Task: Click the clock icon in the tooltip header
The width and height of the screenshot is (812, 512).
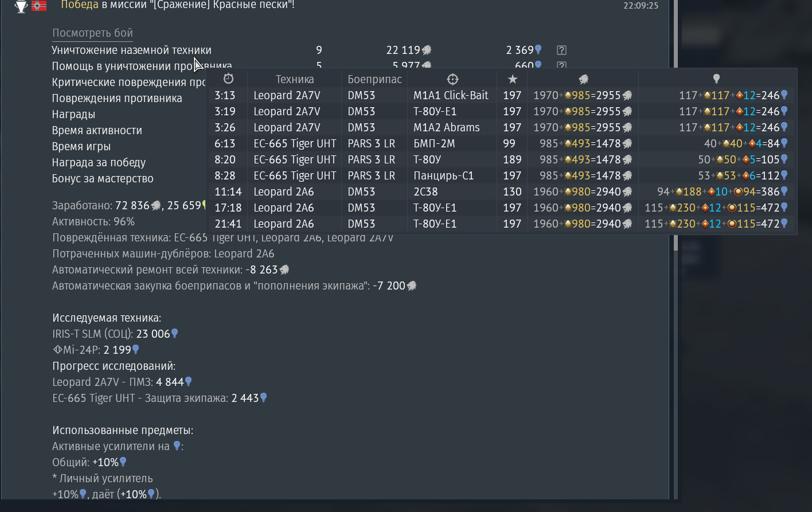Action: click(x=229, y=79)
